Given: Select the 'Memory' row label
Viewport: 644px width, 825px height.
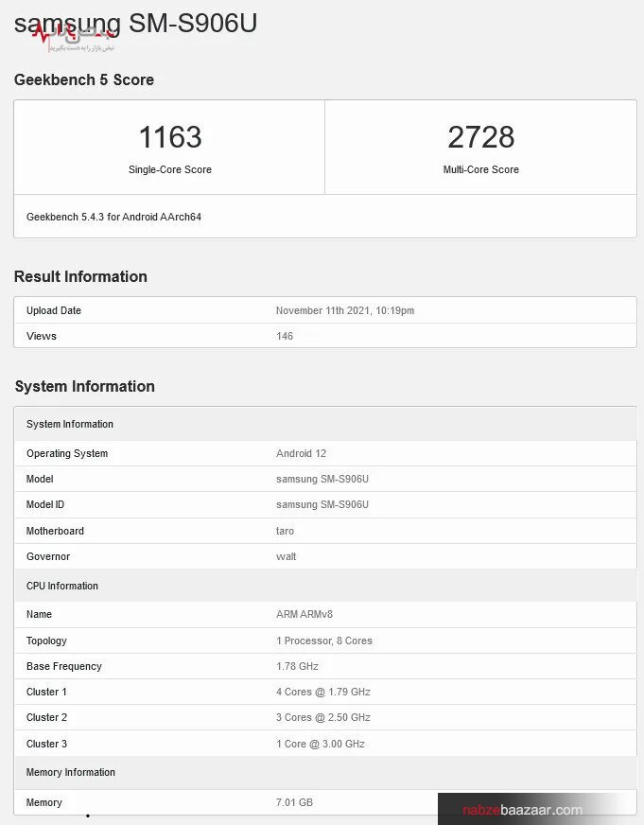Looking at the screenshot, I should coord(44,803).
